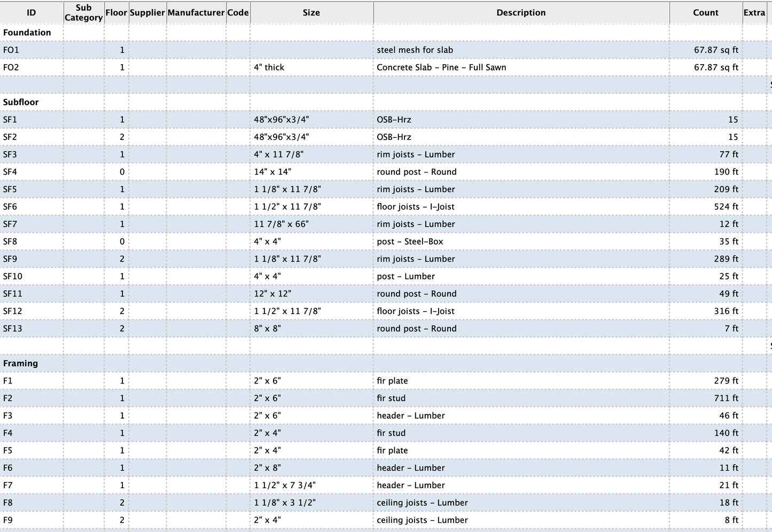This screenshot has height=532, width=772.
Task: Click the '524 ft' count cell
Action: [726, 207]
